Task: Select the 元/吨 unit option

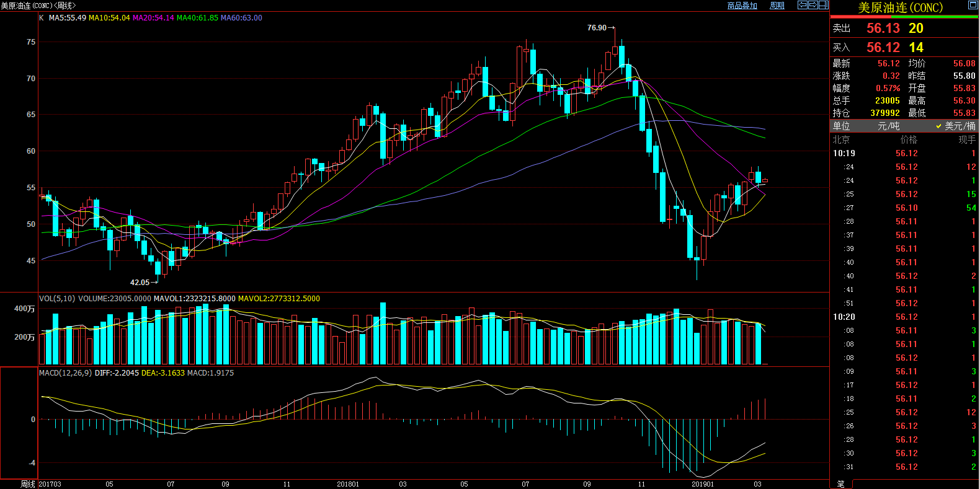Action: click(x=888, y=126)
